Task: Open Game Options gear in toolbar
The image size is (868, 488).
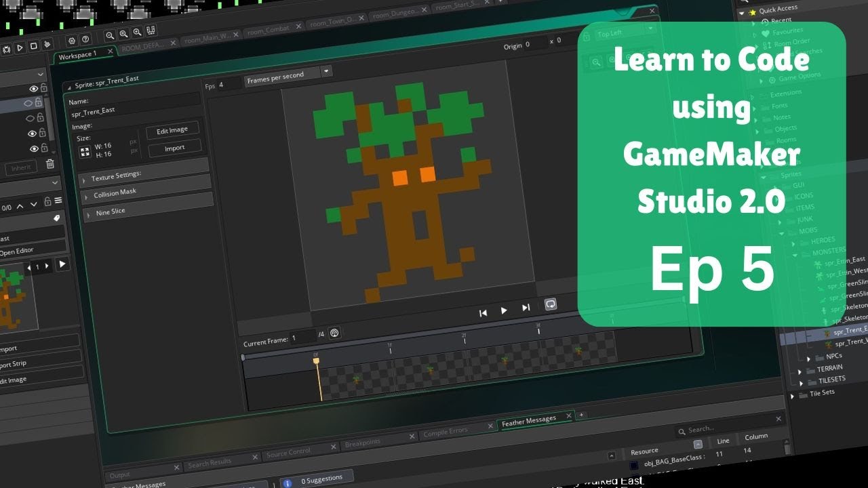Action: [x=73, y=41]
